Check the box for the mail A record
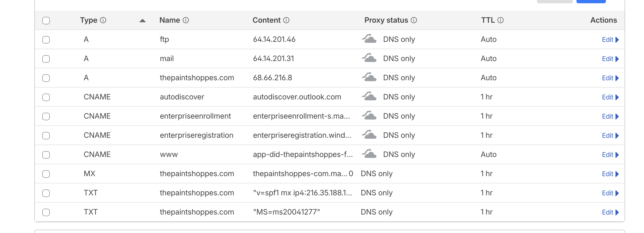The image size is (644, 233). 46,59
